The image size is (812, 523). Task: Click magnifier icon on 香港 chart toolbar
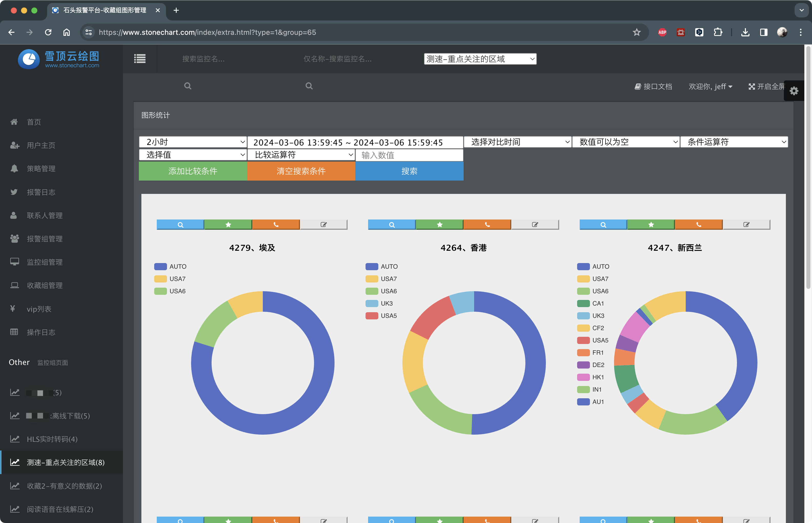(392, 224)
